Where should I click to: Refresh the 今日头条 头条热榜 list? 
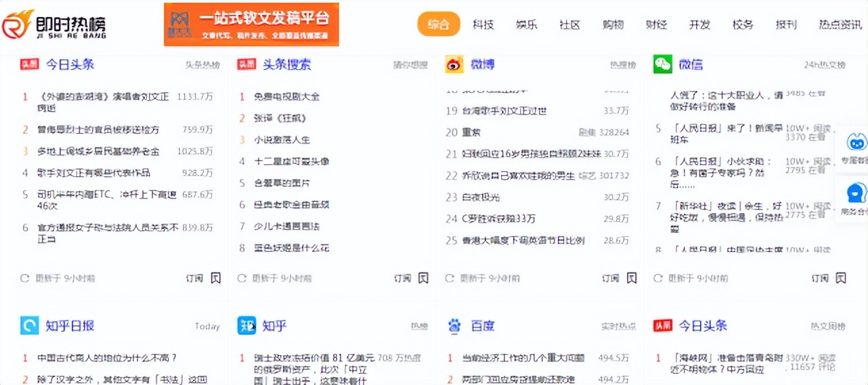(25, 278)
